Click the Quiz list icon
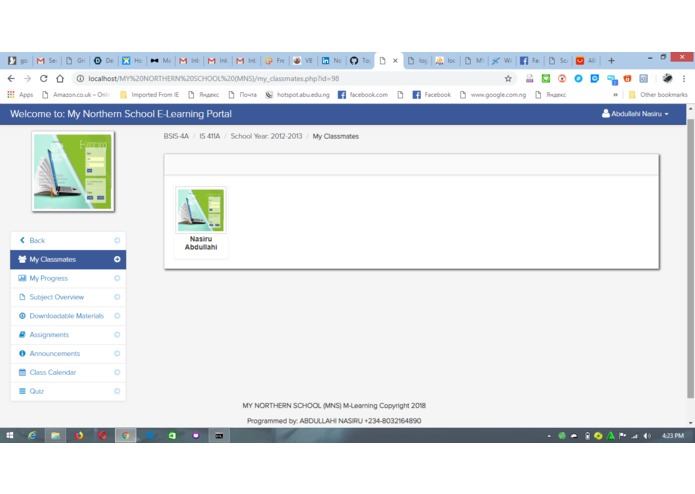This screenshot has width=695, height=494. [x=22, y=391]
